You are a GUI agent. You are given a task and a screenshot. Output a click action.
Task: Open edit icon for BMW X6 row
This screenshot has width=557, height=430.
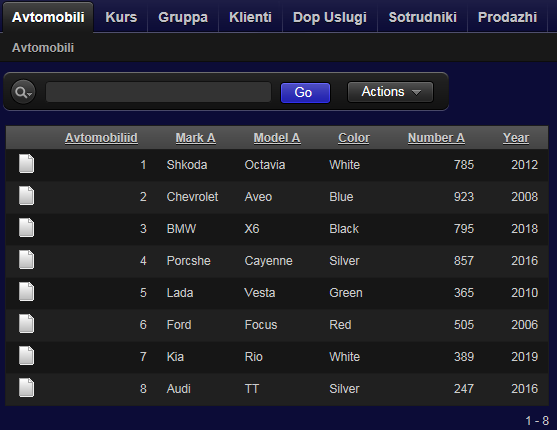pos(27,228)
